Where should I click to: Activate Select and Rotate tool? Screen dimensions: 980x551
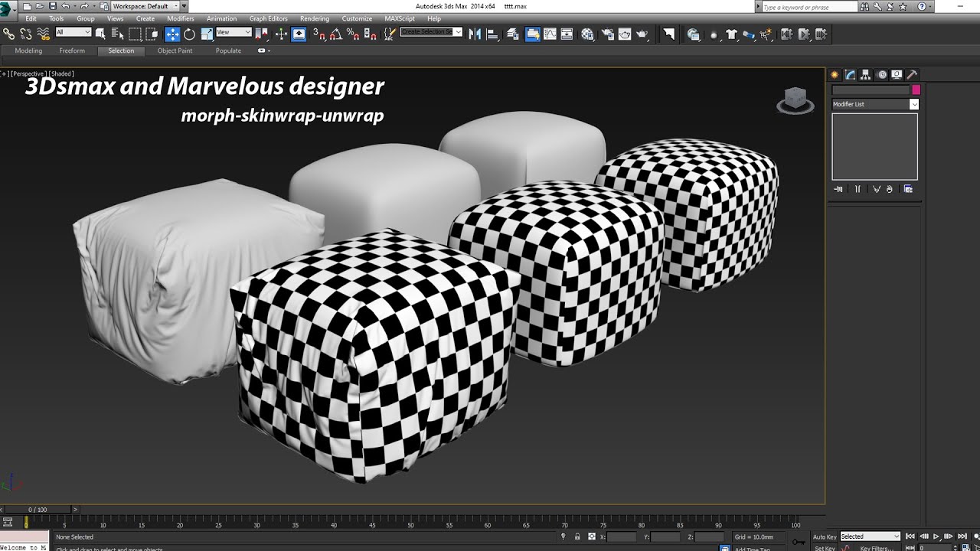tap(189, 34)
